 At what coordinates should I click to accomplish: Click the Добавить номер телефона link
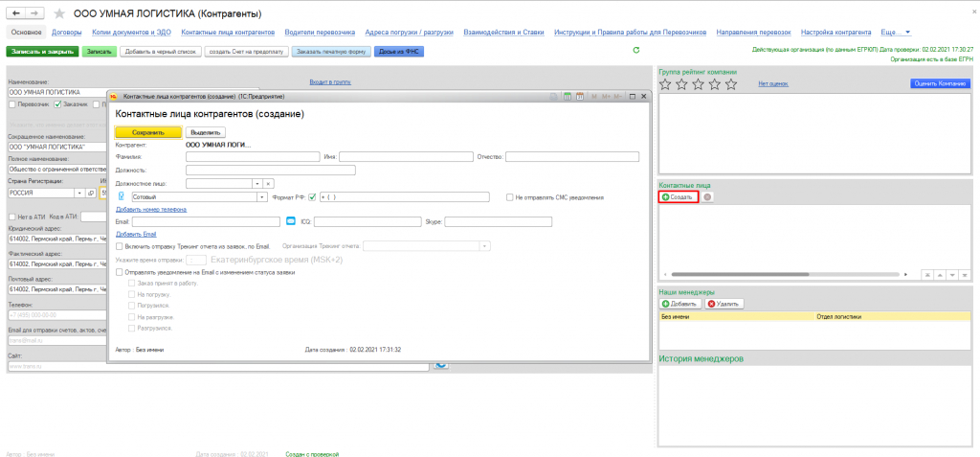click(151, 209)
